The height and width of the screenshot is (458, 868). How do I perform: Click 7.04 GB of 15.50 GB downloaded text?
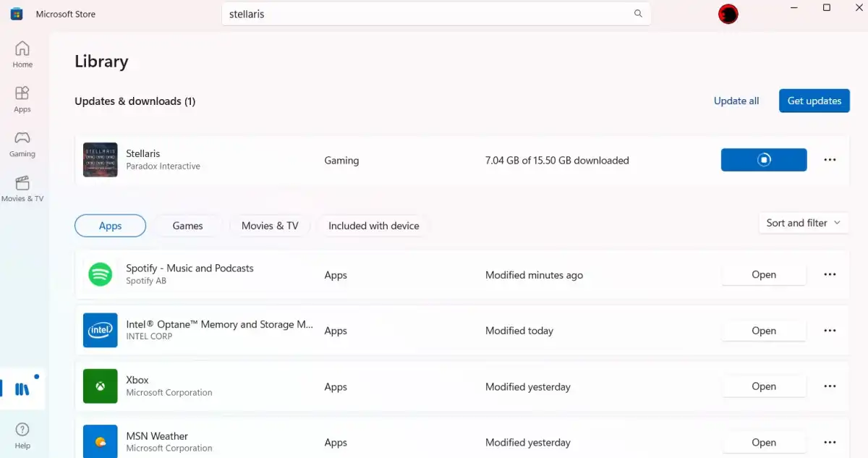click(557, 161)
